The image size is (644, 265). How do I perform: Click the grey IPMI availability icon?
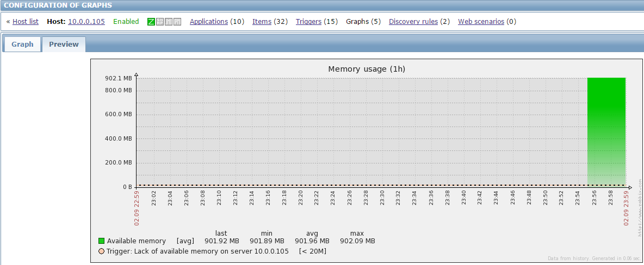(x=177, y=22)
